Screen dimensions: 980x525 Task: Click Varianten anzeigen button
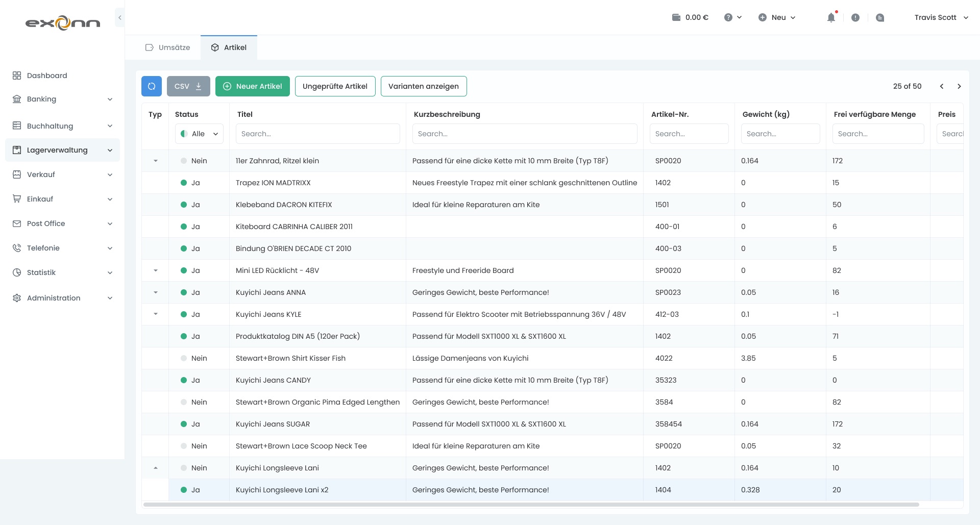(x=424, y=86)
